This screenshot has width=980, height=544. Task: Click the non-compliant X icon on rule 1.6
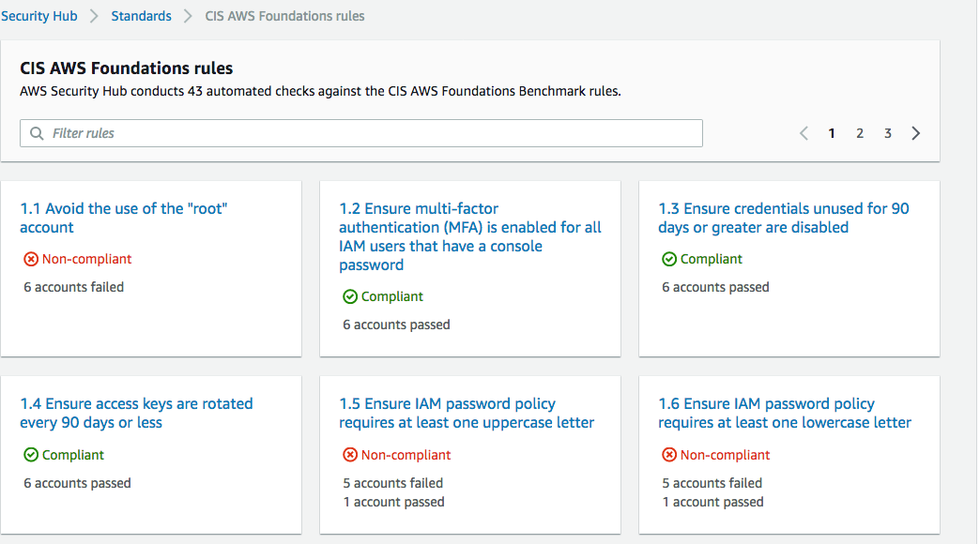[x=668, y=455]
